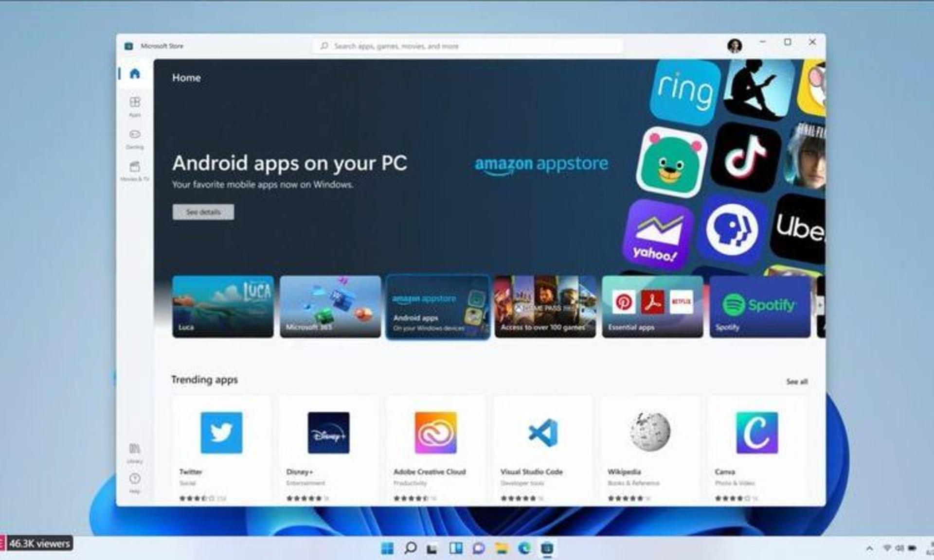
Task: Click the Microsoft Store logo in title bar
Action: 128,46
